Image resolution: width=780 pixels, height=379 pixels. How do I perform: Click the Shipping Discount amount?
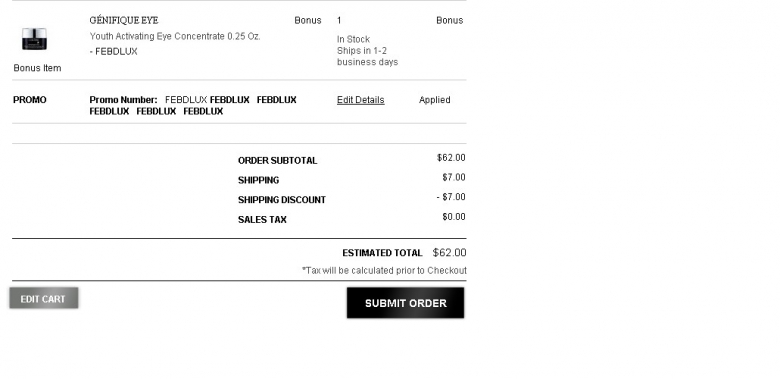[x=451, y=197]
